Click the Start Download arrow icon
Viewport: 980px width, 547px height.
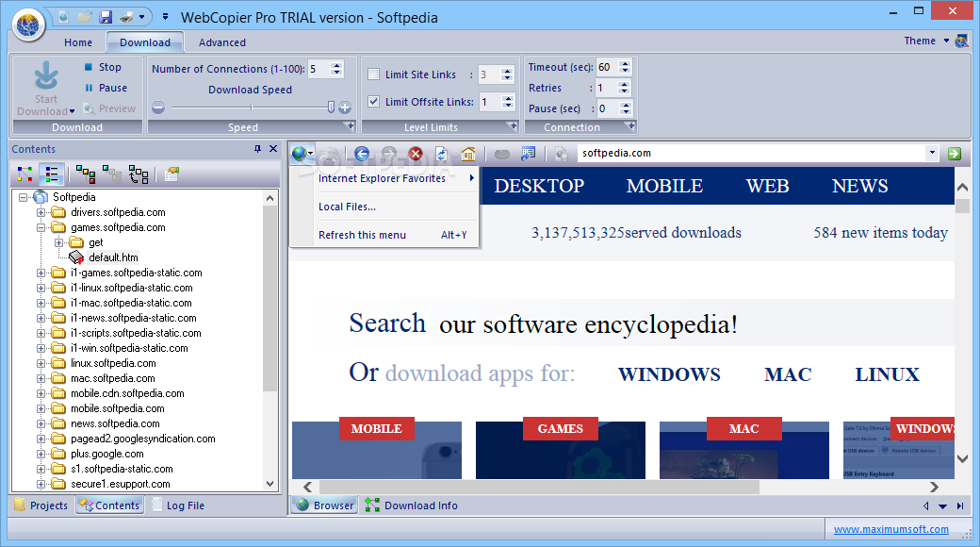pyautogui.click(x=45, y=75)
